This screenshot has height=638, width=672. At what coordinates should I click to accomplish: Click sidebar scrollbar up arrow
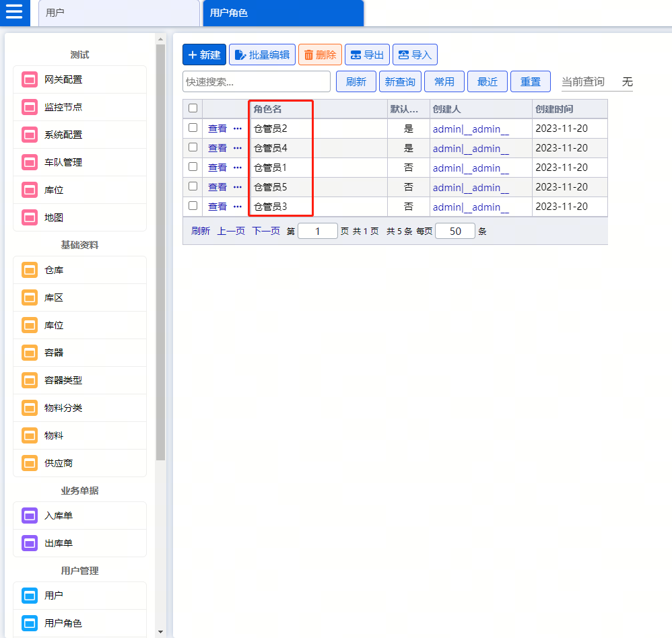point(160,39)
